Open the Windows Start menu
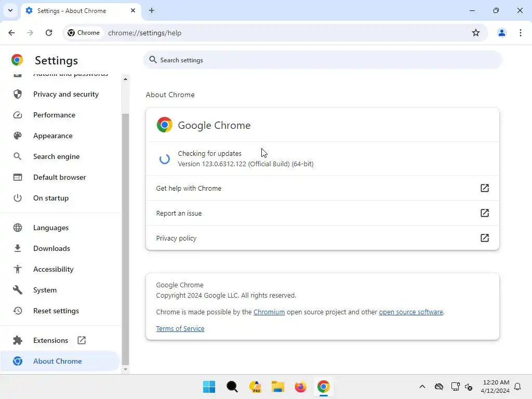The height and width of the screenshot is (399, 532). tap(209, 387)
